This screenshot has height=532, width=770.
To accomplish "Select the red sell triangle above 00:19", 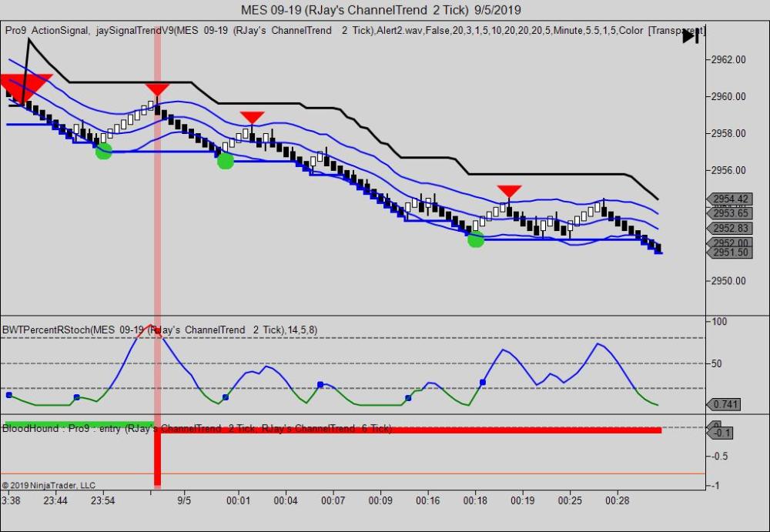I will (x=509, y=190).
